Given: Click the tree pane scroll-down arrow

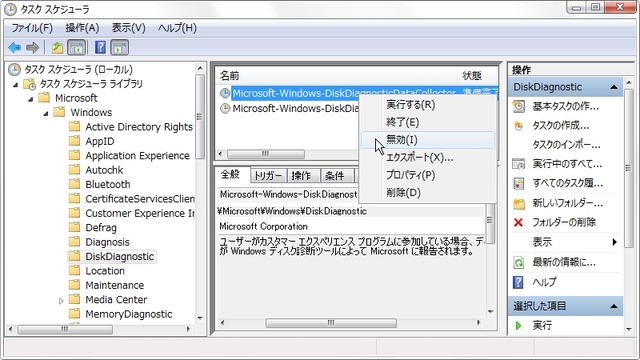Looking at the screenshot, I should (200, 318).
